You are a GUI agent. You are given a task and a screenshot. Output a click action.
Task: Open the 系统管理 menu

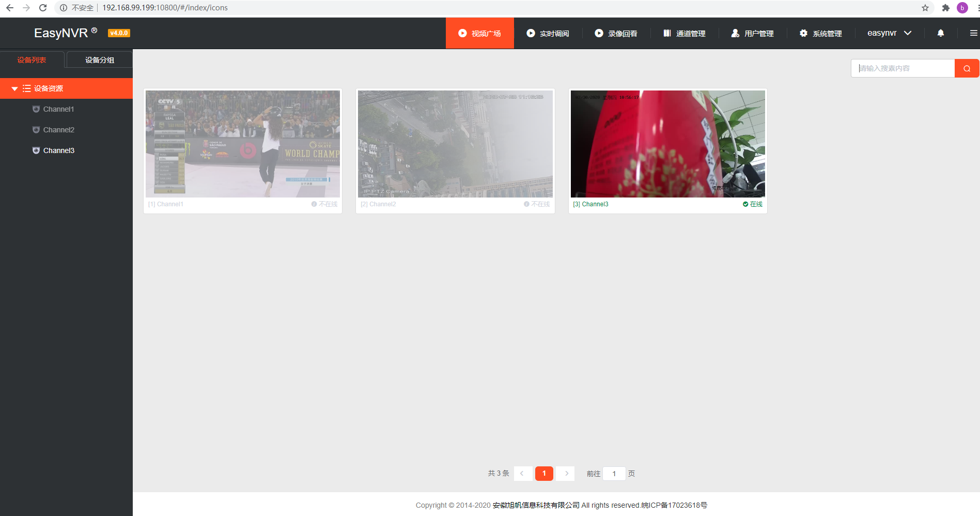click(821, 33)
